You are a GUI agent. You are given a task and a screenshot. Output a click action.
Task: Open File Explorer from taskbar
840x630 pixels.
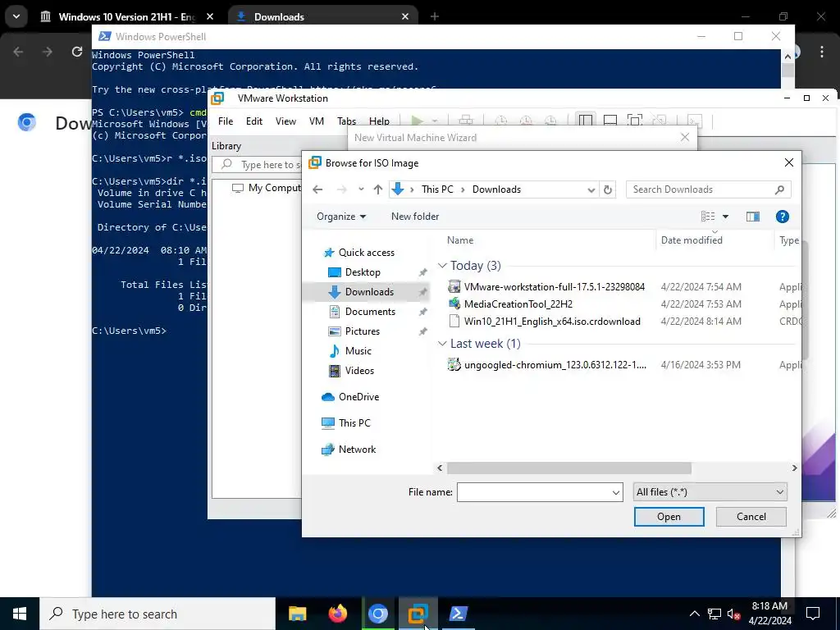pyautogui.click(x=297, y=614)
